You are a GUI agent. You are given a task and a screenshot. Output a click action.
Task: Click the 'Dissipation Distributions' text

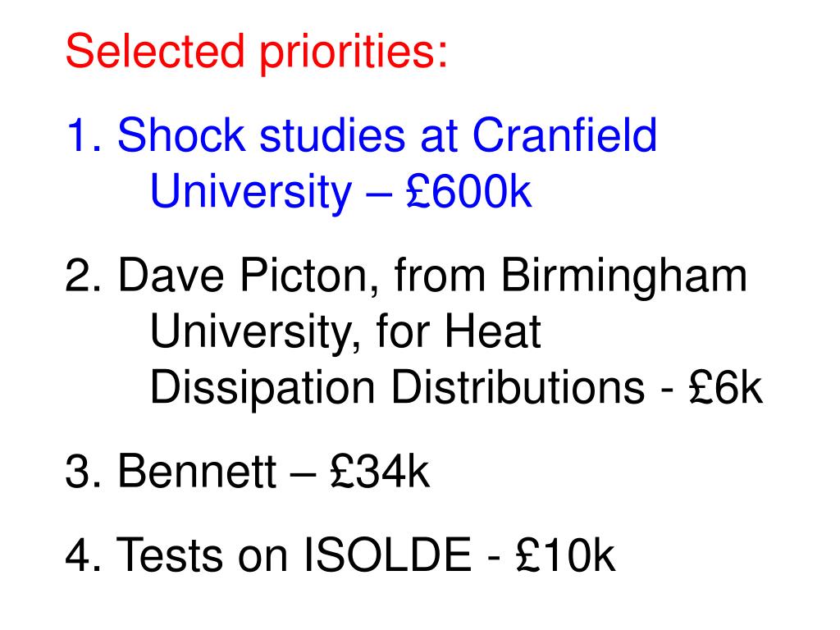pyautogui.click(x=397, y=388)
